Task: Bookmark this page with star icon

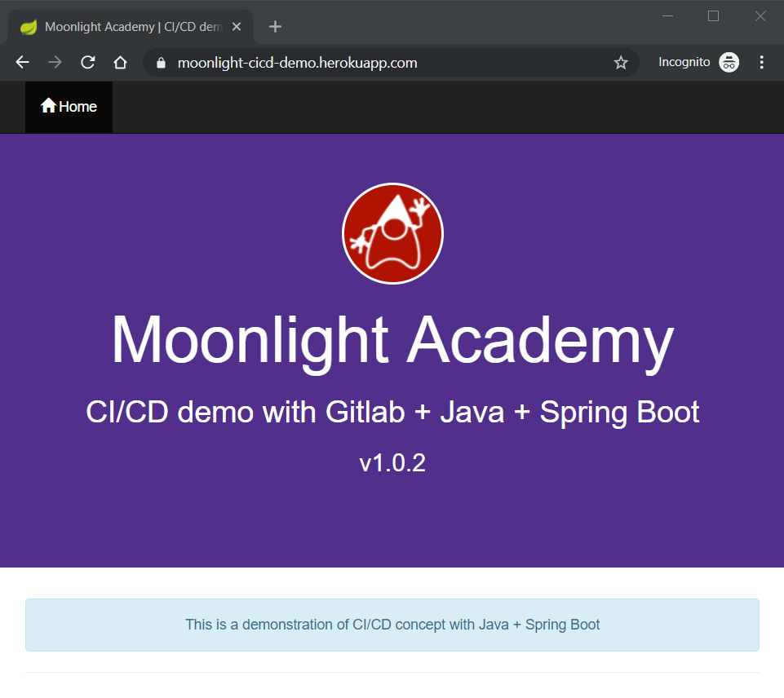Action: pos(621,63)
